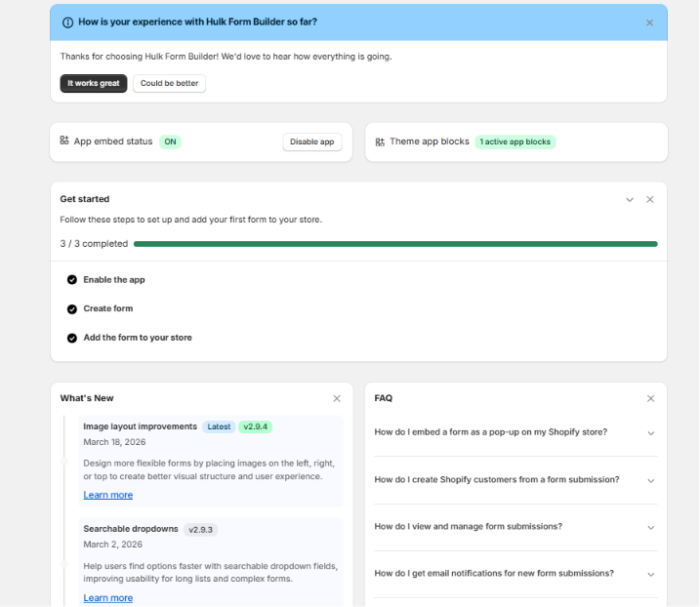This screenshot has width=700, height=607.
Task: Expand FAQ about email notifications
Action: [x=651, y=575]
